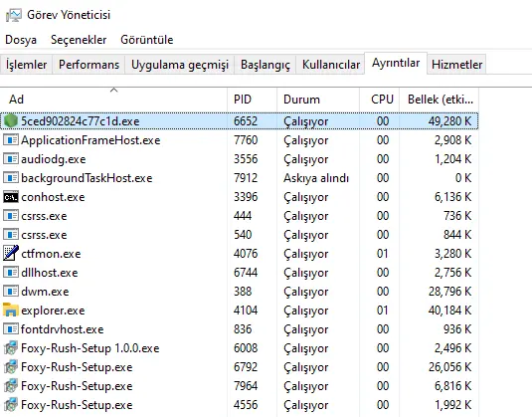The width and height of the screenshot is (532, 417).
Task: Click memory value 6,816 K
Action: point(453,386)
